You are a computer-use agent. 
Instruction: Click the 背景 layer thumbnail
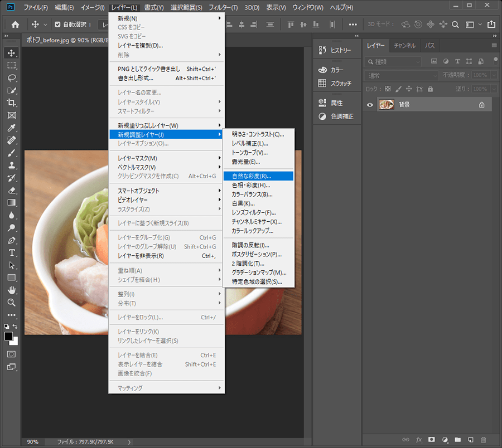[386, 104]
